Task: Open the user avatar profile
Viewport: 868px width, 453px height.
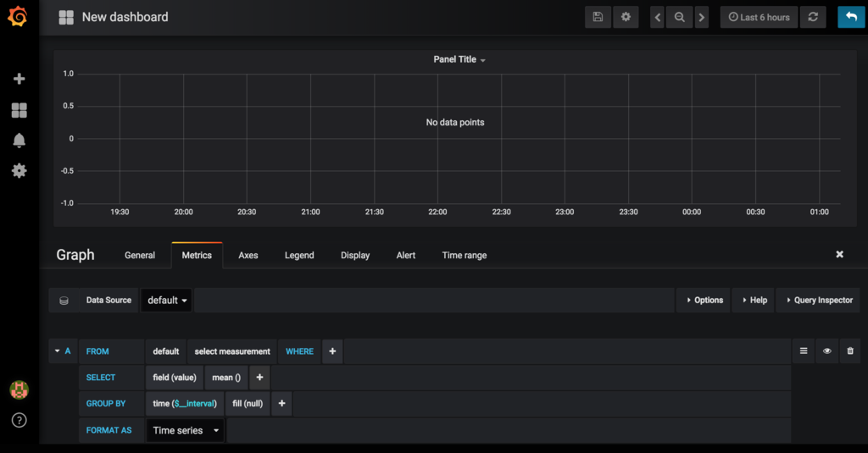Action: point(19,390)
